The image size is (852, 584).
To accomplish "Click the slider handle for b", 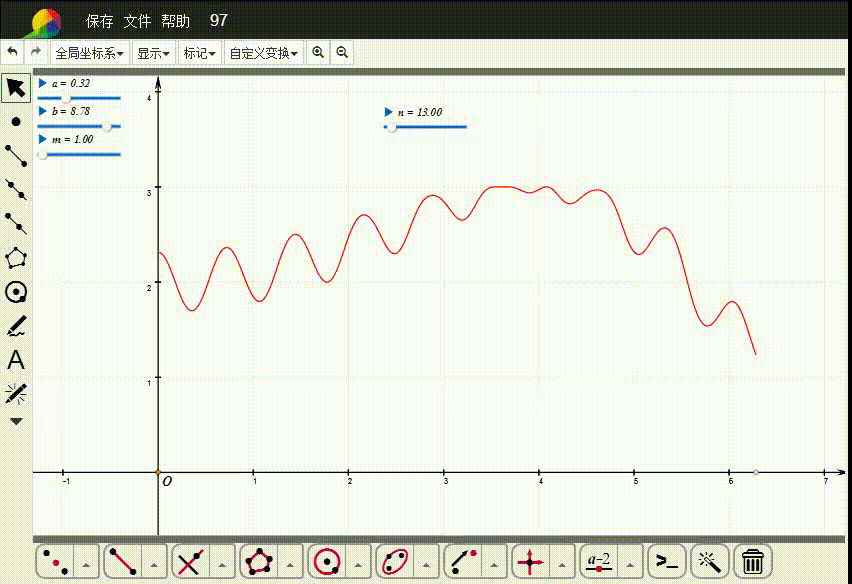I will (x=107, y=127).
